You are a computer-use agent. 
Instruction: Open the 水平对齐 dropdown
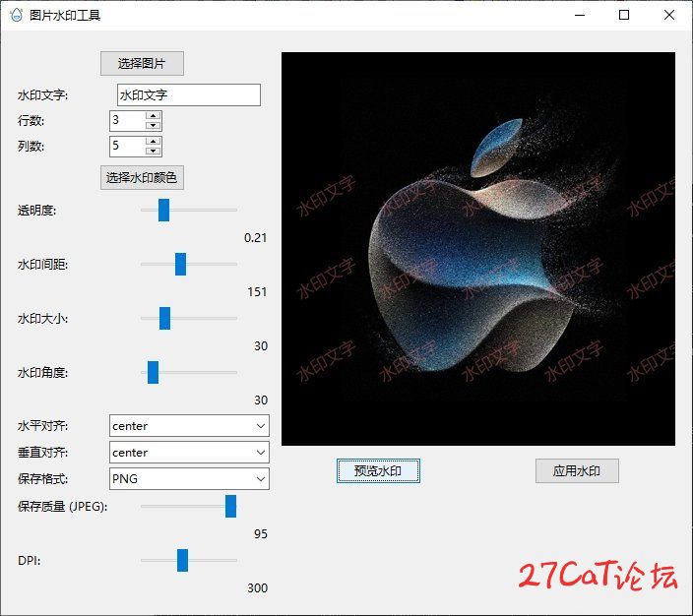click(189, 425)
